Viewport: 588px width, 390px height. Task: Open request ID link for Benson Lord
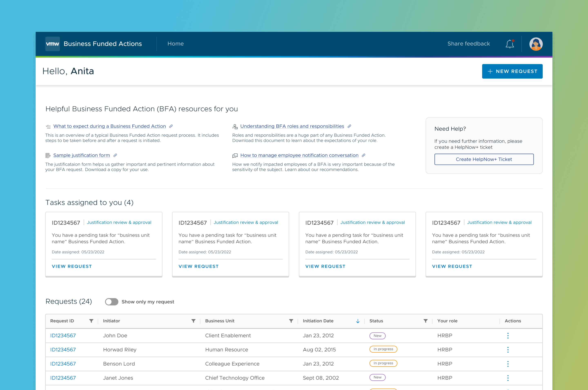pos(63,364)
